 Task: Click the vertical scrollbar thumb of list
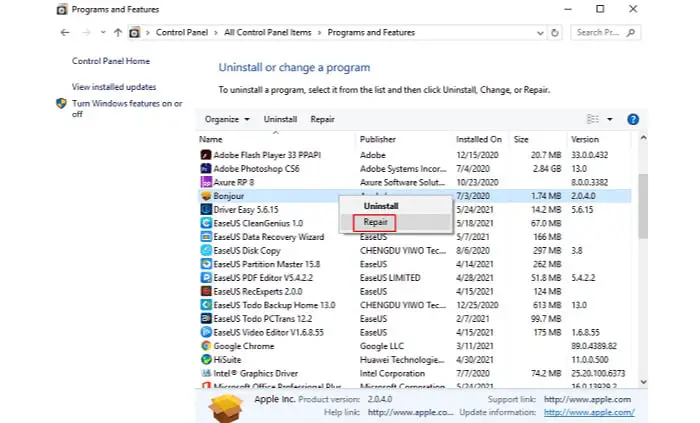(x=643, y=206)
